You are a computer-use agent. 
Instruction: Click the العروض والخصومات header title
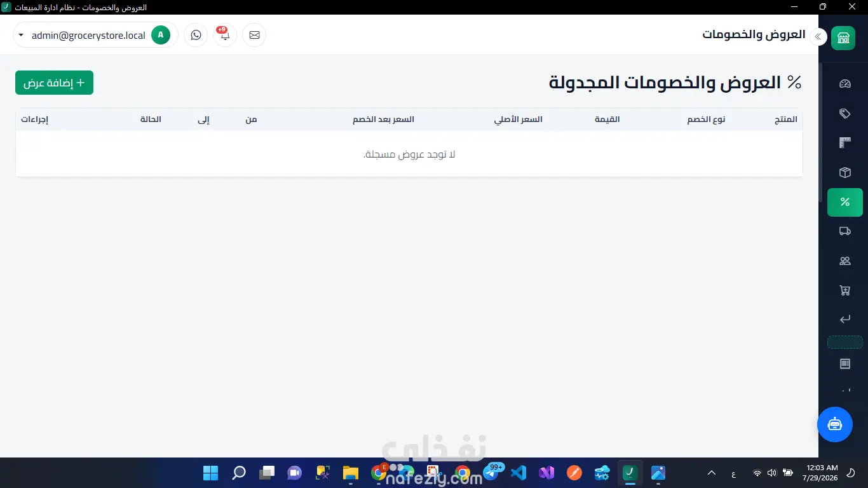tap(754, 34)
